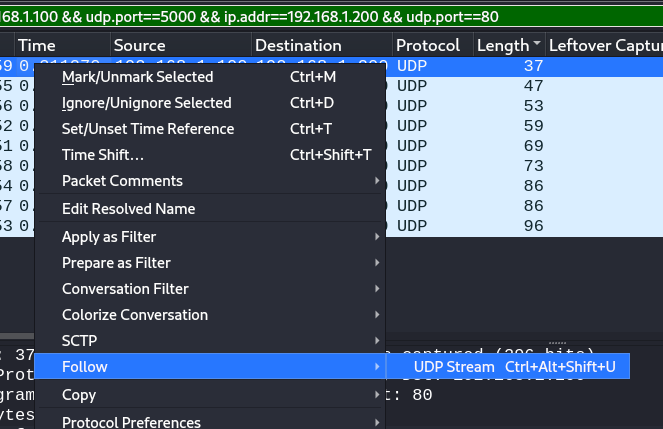Click Edit Resolved Name
This screenshot has height=429, width=663.
click(128, 209)
